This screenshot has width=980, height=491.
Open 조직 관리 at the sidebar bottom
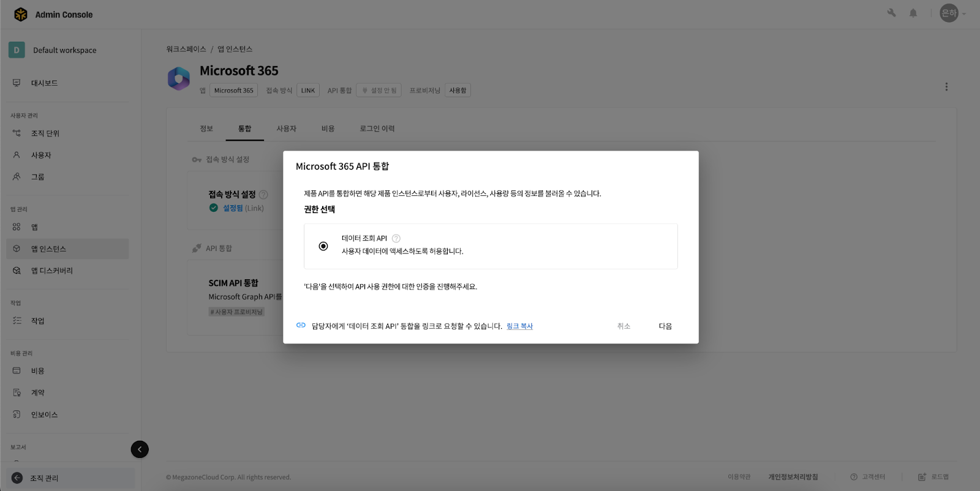click(70, 478)
